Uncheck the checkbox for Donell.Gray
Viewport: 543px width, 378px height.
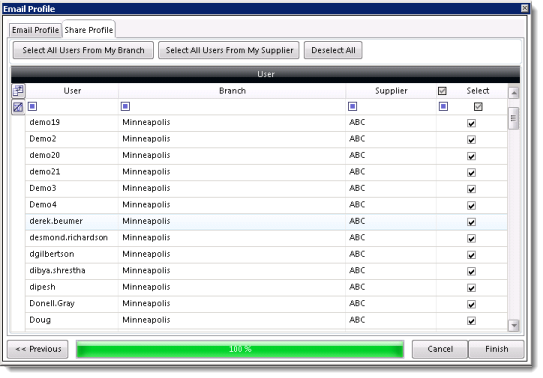coord(471,304)
